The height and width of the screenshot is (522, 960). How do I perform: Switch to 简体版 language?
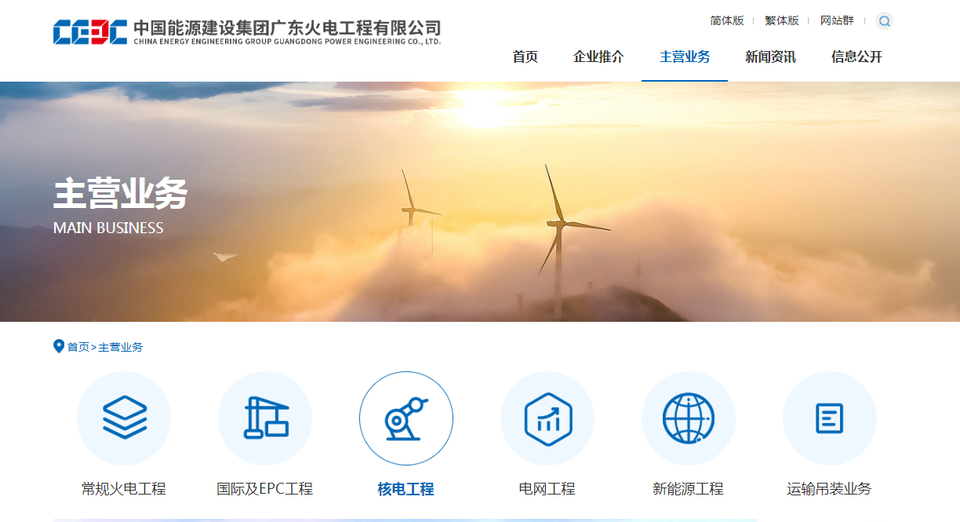(x=727, y=21)
